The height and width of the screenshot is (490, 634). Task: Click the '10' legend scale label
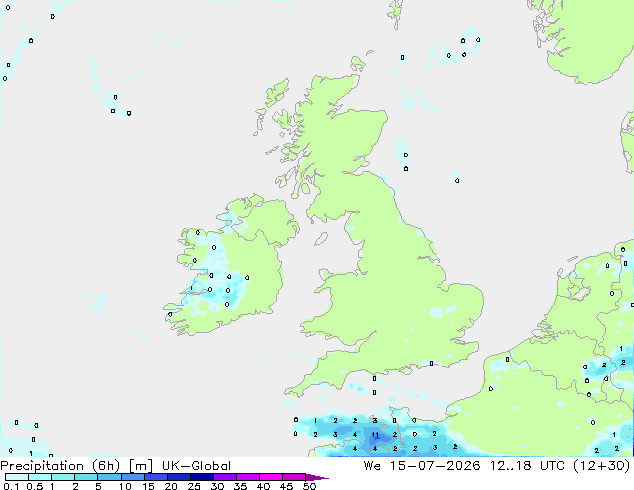pyautogui.click(x=125, y=486)
